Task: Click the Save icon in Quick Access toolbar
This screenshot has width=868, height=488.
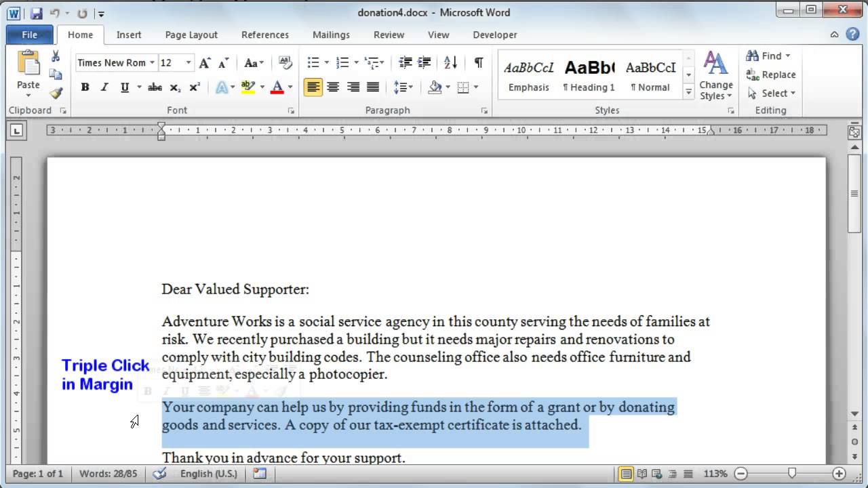Action: pyautogui.click(x=36, y=13)
